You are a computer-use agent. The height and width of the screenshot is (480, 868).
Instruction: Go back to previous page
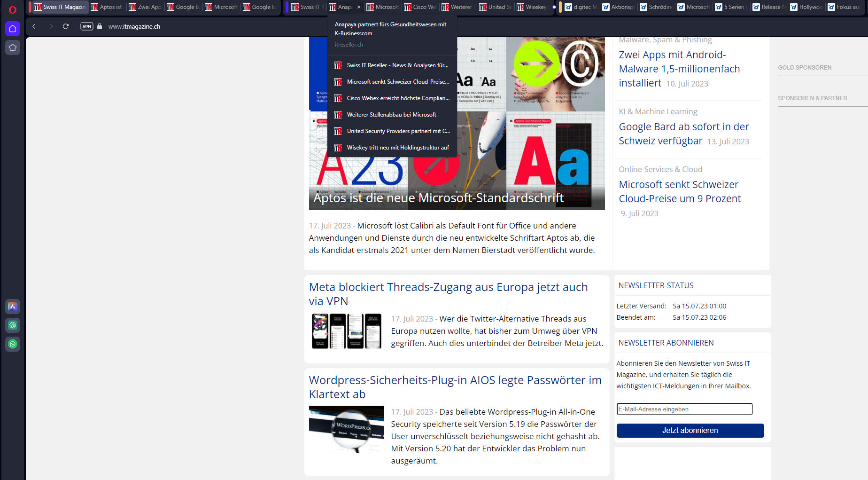coord(34,26)
